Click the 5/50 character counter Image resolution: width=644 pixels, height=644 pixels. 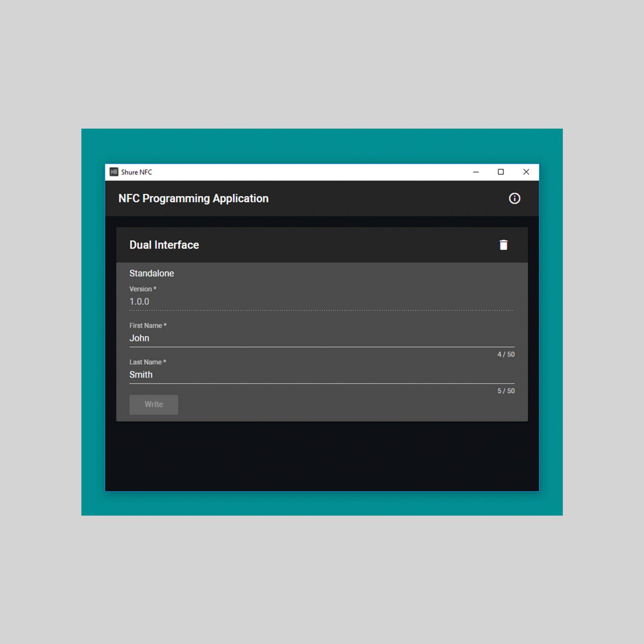tap(505, 391)
